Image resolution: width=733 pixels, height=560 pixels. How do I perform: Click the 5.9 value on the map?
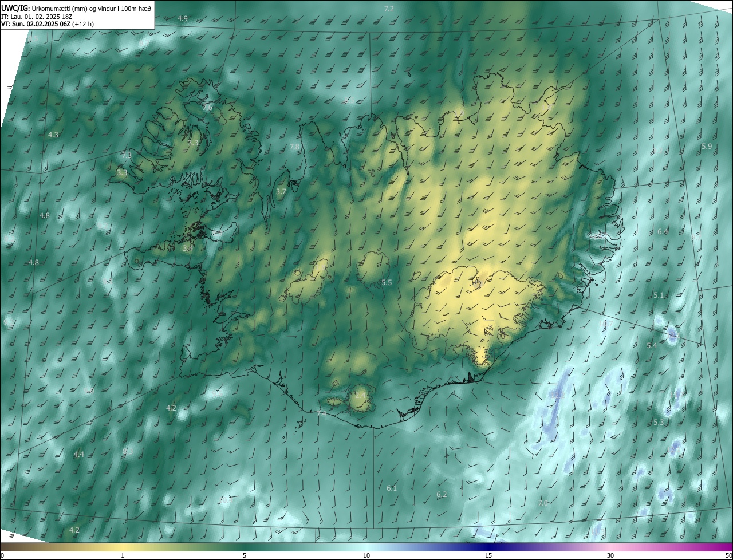pos(707,146)
